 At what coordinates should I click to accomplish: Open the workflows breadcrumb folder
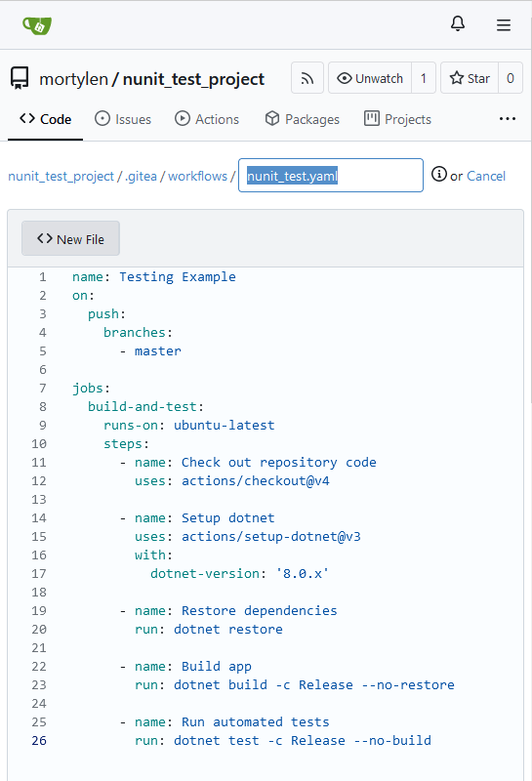198,177
